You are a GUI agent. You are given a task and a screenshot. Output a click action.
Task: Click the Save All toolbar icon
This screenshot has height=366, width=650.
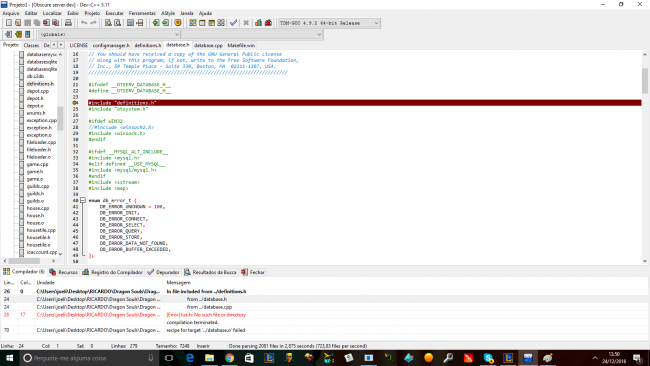point(37,23)
